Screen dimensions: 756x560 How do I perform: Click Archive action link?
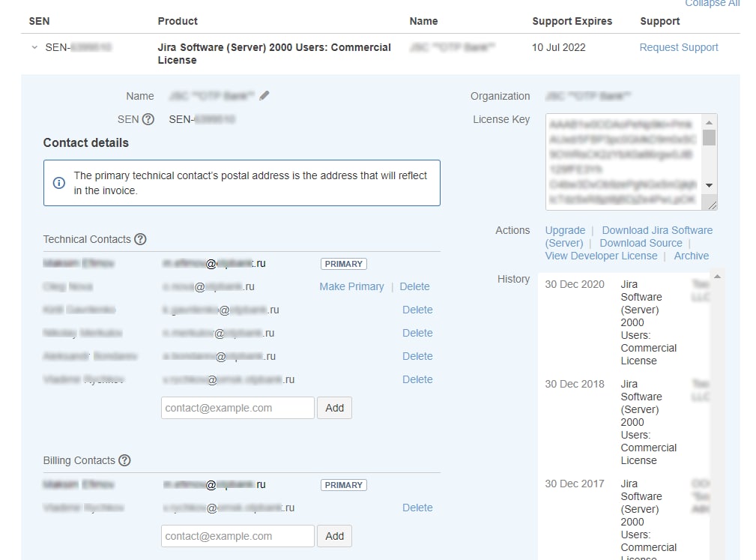click(692, 256)
